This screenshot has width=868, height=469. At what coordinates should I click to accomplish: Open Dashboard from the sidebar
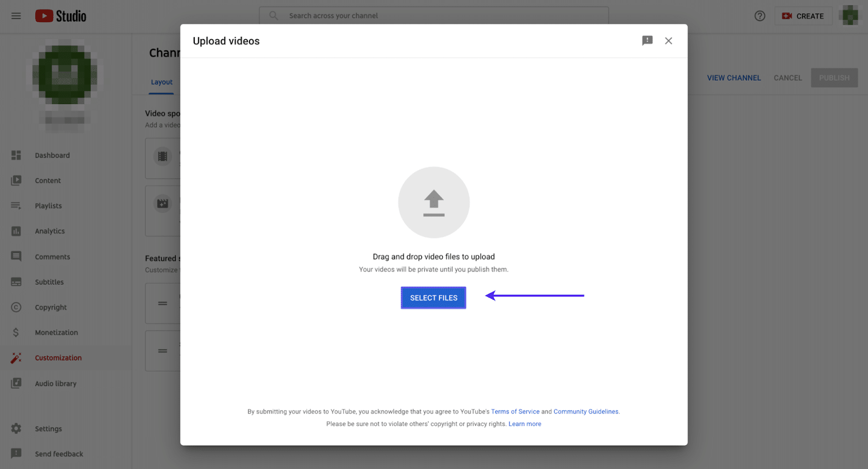point(52,155)
